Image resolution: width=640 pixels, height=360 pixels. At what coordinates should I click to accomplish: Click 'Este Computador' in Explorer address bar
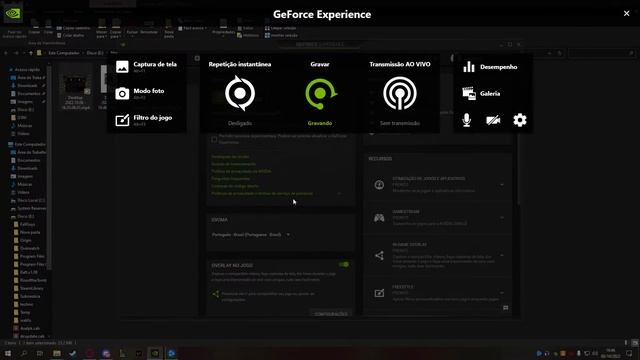point(64,53)
